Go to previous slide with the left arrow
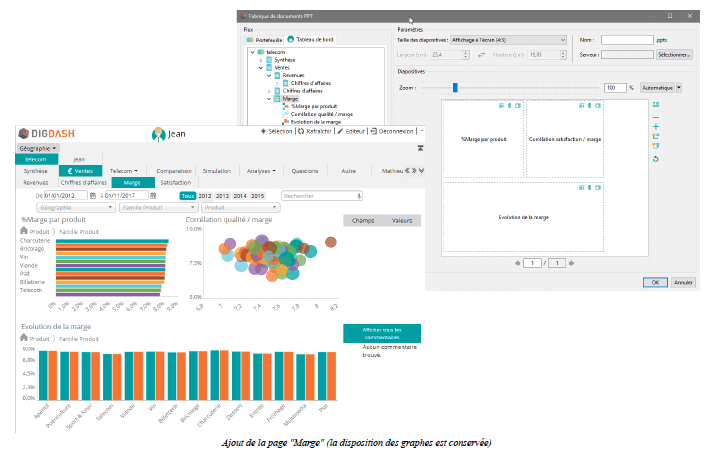The width and height of the screenshot is (704, 459). click(x=518, y=263)
